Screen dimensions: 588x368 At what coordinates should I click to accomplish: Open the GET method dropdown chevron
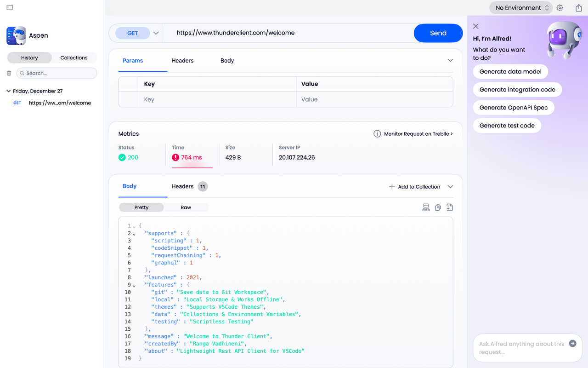click(156, 33)
